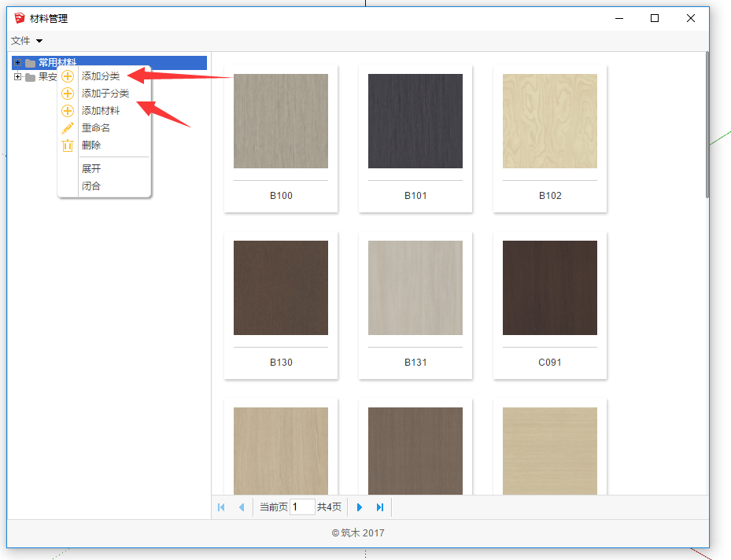731x560 pixels.
Task: Pick the B101 dark gray material swatch
Action: tap(415, 121)
